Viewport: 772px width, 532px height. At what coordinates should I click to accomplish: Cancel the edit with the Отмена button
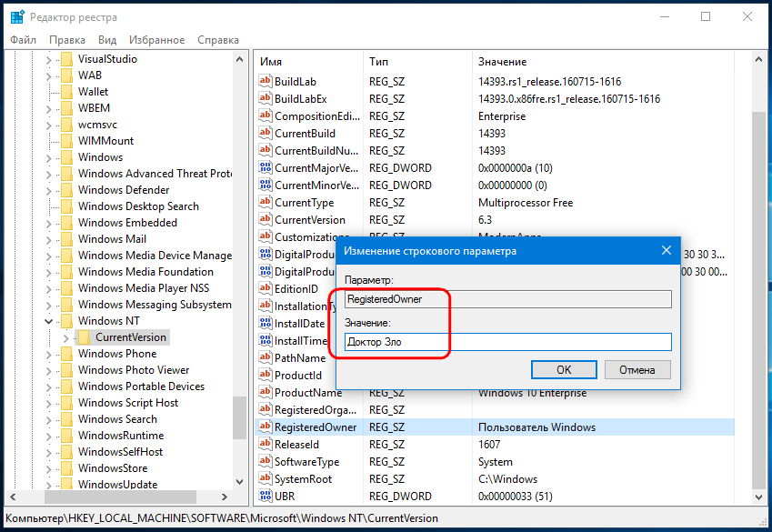tap(637, 369)
